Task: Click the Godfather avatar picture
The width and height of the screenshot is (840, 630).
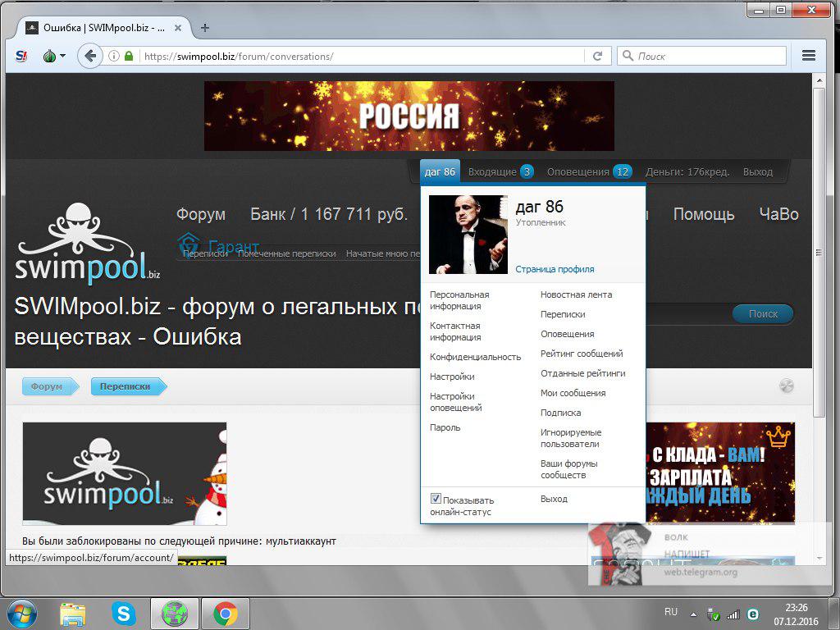Action: (x=468, y=235)
